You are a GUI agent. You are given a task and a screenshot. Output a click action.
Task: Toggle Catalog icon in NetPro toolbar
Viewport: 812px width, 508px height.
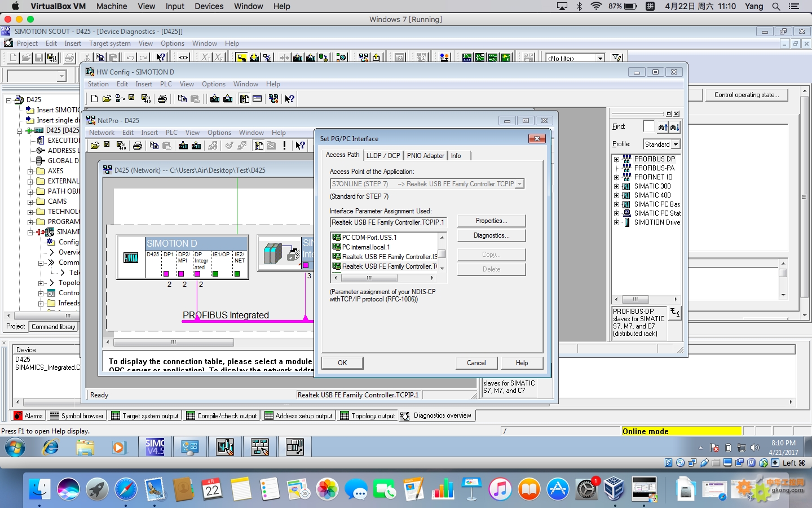259,146
